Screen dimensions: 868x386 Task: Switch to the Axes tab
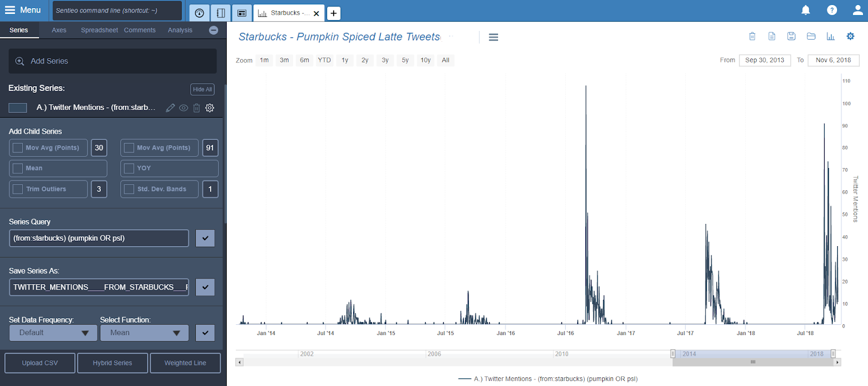click(59, 30)
